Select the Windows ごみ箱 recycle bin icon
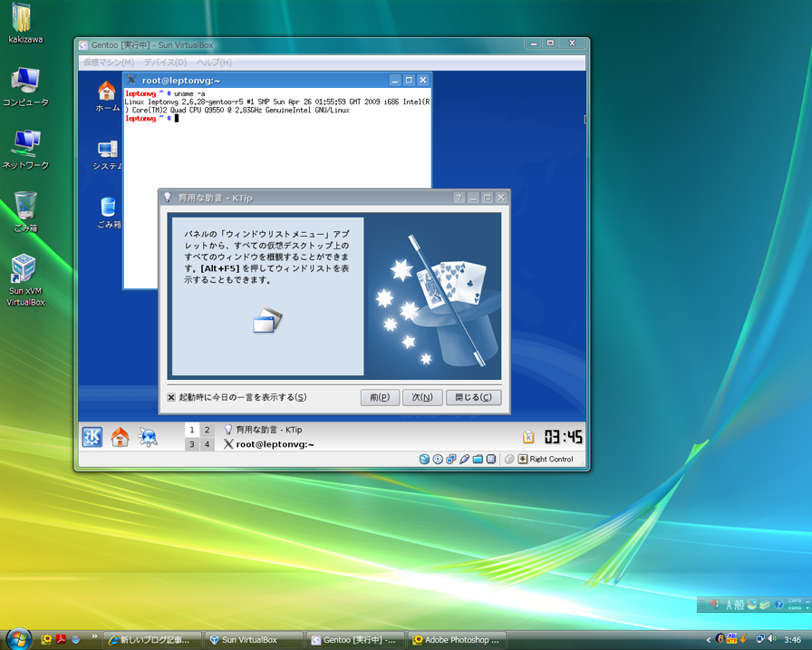Screen dimensions: 812x650 [x=25, y=212]
